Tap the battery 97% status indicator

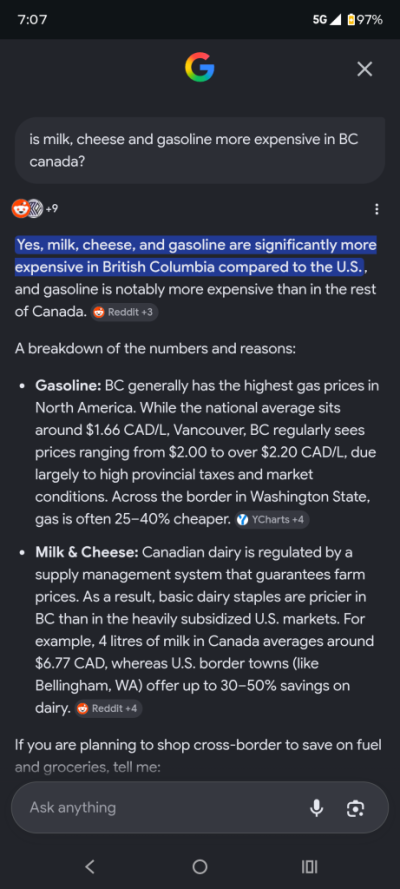click(365, 20)
